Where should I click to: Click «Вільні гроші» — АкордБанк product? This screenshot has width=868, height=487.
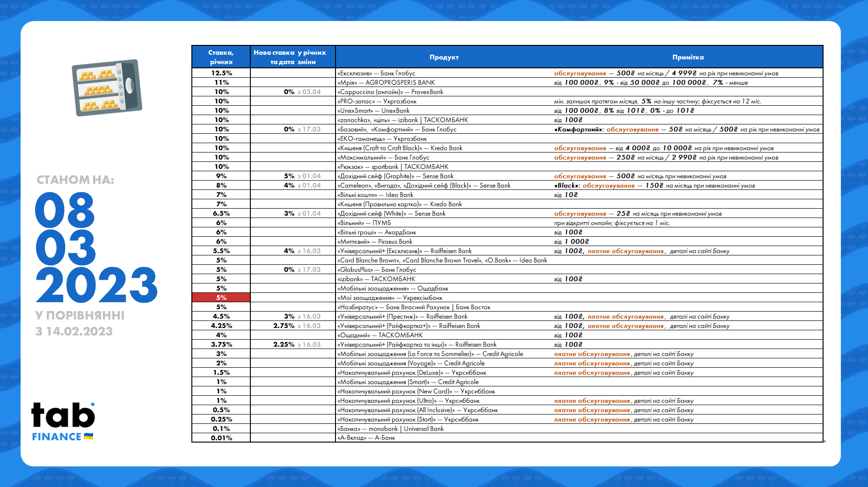click(377, 232)
